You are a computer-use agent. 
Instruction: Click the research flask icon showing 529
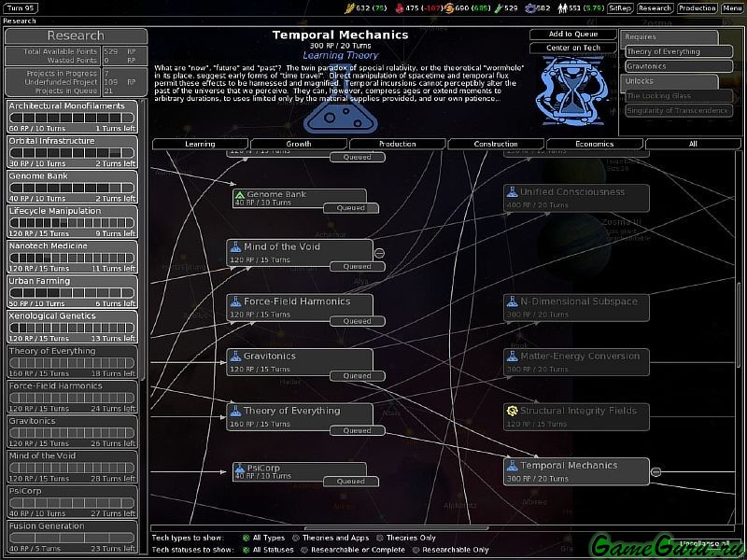tap(499, 8)
